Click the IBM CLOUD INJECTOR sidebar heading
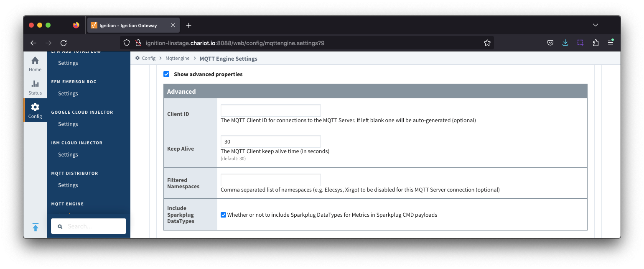644x269 pixels. coord(77,143)
